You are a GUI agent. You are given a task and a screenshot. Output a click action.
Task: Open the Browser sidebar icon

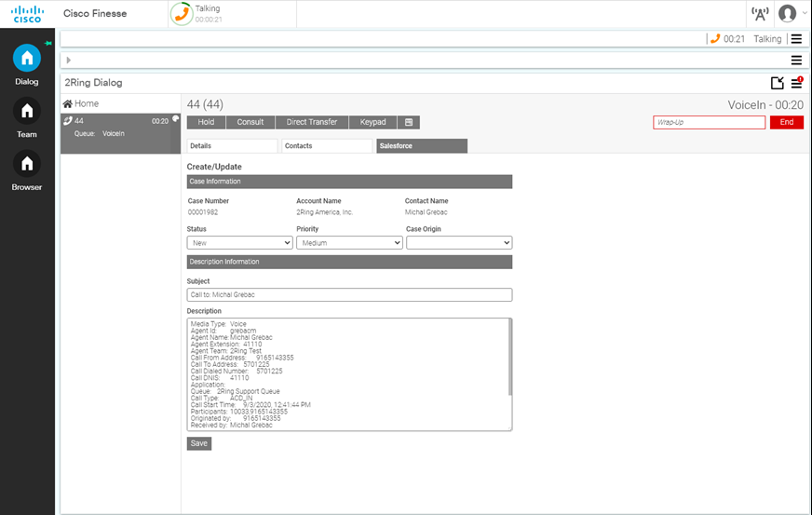(x=27, y=164)
